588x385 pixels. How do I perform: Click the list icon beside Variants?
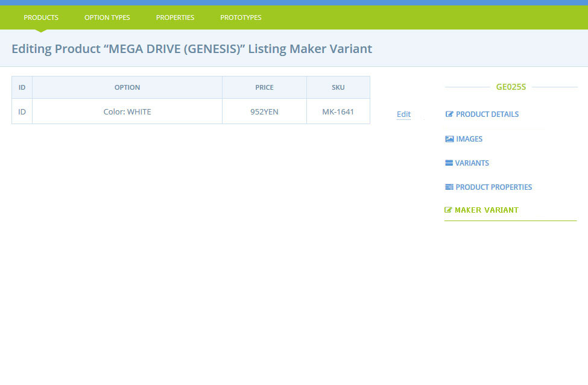(x=449, y=163)
